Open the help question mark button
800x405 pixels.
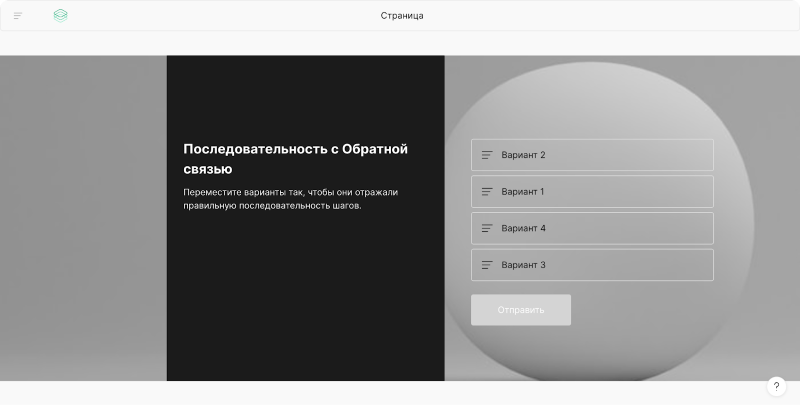point(776,387)
